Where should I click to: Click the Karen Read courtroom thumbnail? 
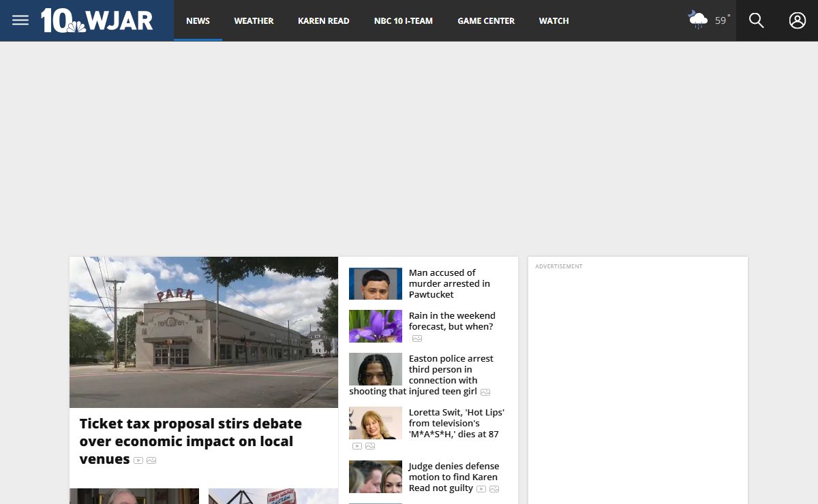point(376,477)
